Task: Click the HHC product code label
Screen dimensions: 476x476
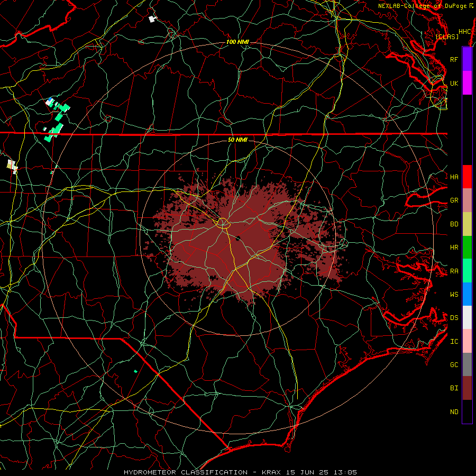Action: tap(465, 32)
